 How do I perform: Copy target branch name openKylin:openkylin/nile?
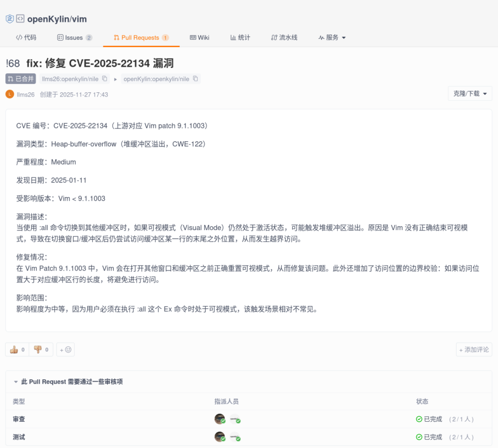196,79
